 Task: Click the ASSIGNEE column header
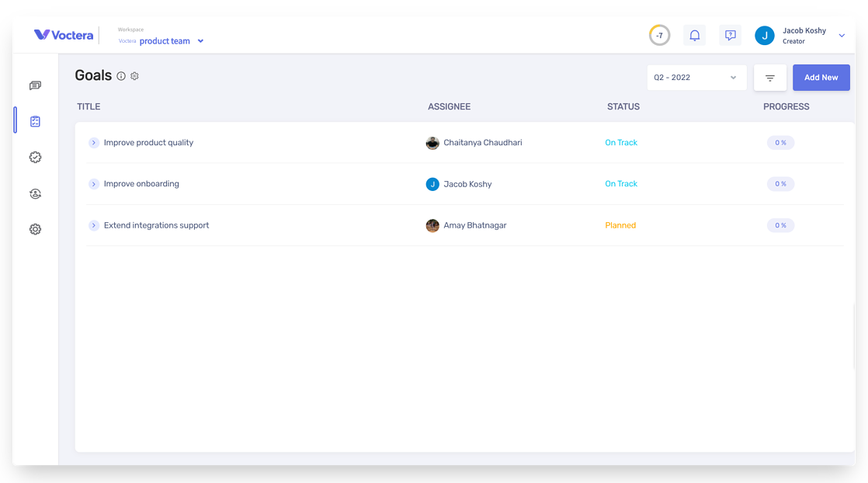coord(449,107)
